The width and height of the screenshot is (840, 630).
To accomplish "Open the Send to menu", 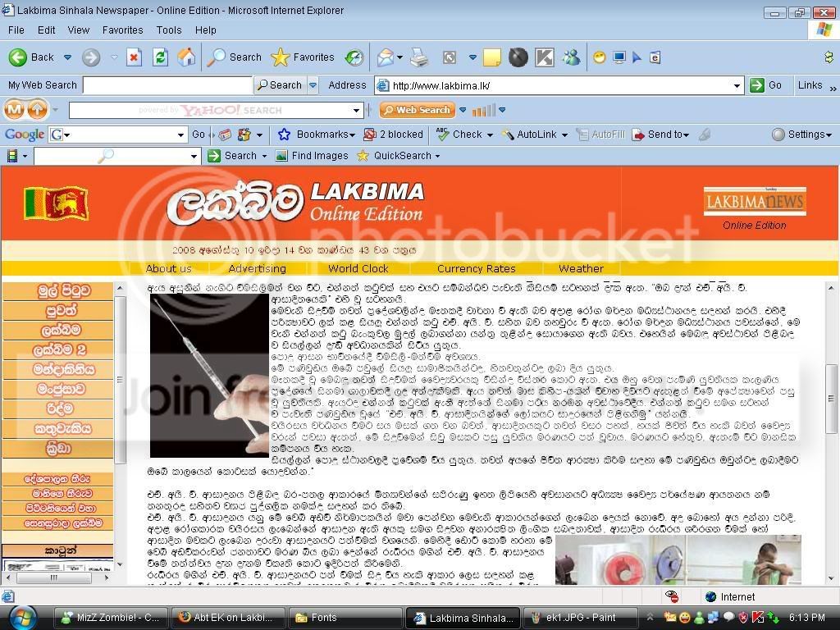I will pyautogui.click(x=660, y=135).
